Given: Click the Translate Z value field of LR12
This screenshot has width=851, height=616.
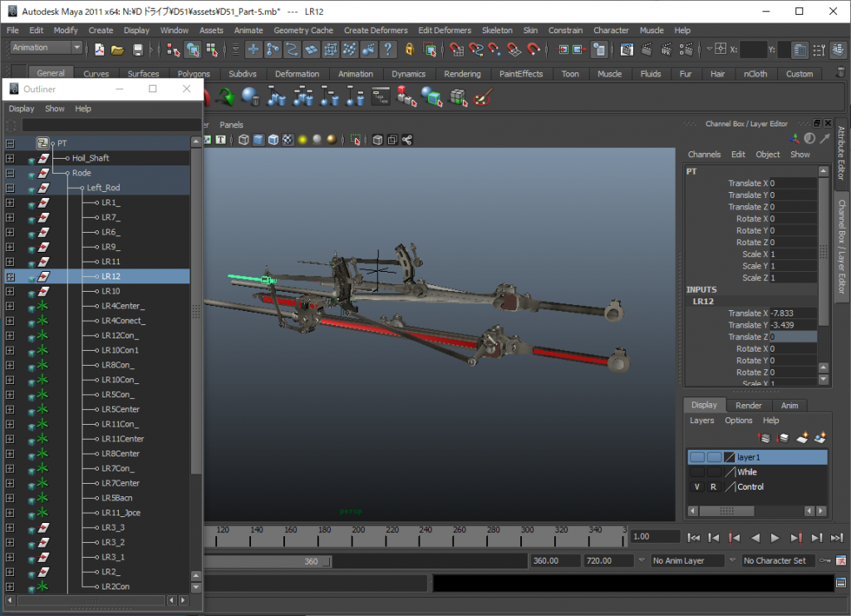Looking at the screenshot, I should click(793, 337).
